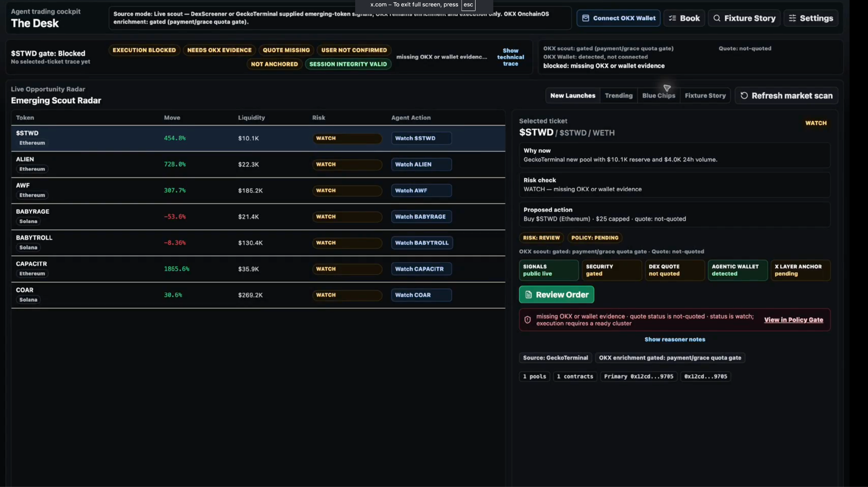Click the Fixture Story magnifier icon
The image size is (868, 487).
(717, 18)
